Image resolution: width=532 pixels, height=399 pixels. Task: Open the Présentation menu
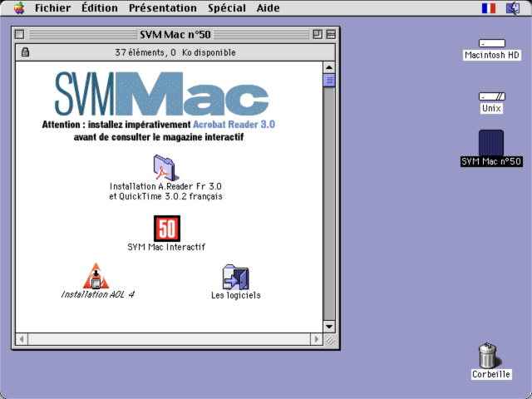163,7
